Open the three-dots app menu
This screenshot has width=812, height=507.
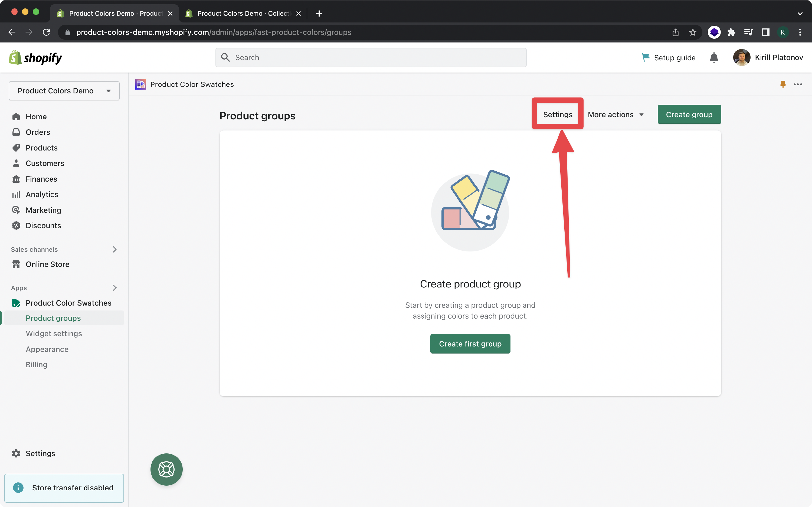[x=798, y=84]
